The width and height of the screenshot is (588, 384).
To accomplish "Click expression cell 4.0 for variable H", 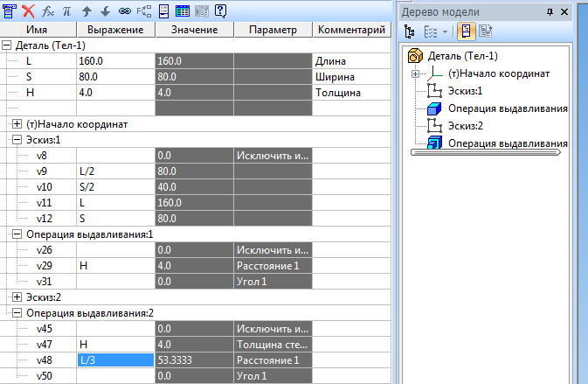I will (115, 93).
